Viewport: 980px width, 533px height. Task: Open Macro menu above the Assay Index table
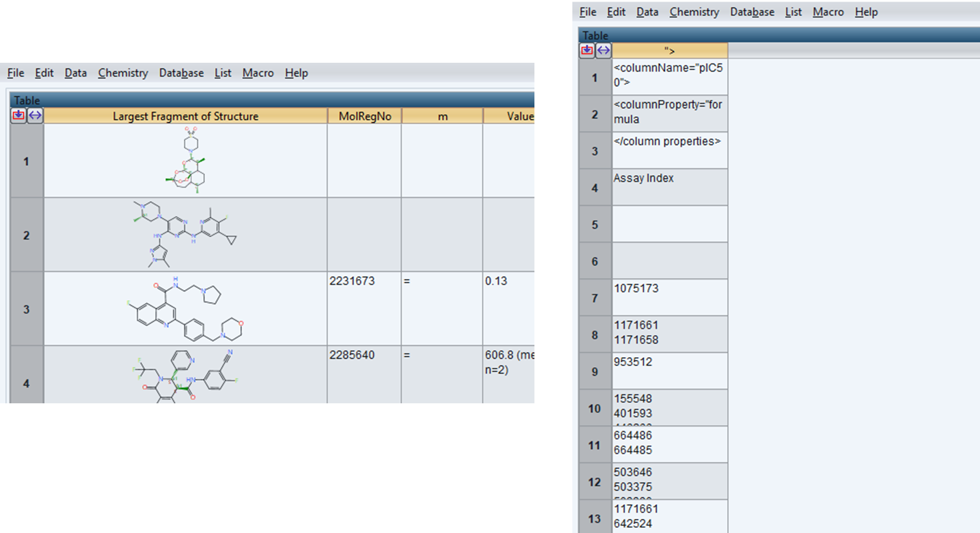click(828, 12)
